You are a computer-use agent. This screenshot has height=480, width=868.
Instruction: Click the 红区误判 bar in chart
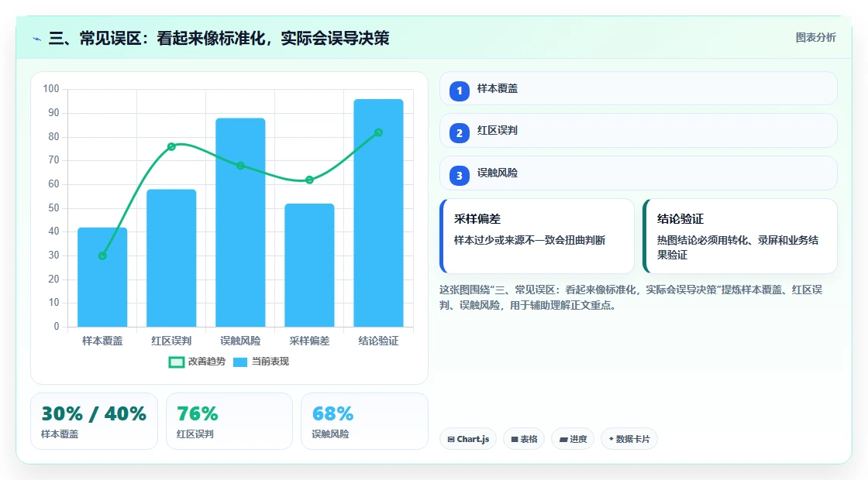click(x=171, y=258)
